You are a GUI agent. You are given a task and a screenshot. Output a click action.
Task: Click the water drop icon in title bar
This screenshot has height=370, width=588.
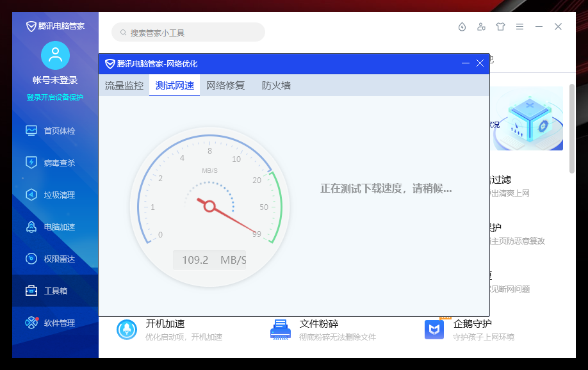[462, 27]
